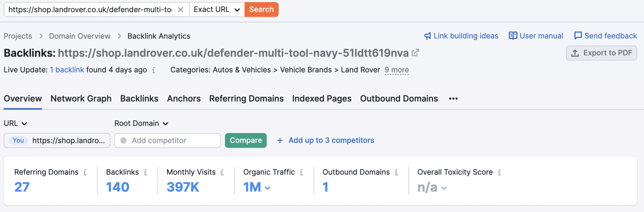Show more tabs via three-dot menu
Image resolution: width=644 pixels, height=212 pixels.
[x=453, y=99]
